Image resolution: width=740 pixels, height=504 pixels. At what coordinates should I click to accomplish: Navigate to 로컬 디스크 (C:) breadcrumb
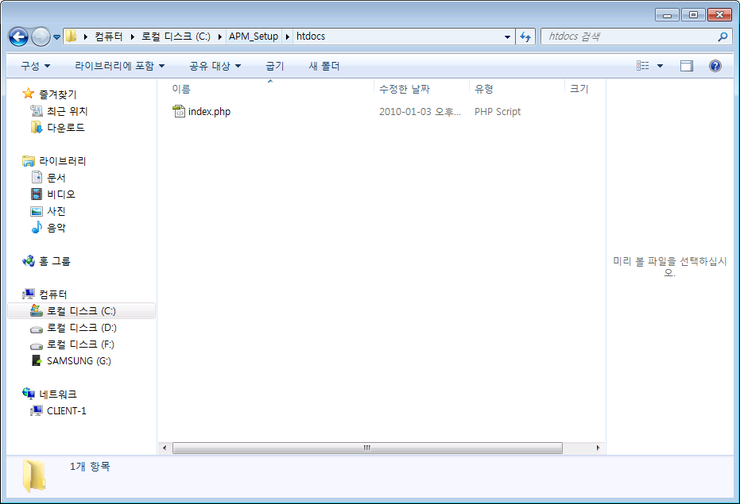176,36
